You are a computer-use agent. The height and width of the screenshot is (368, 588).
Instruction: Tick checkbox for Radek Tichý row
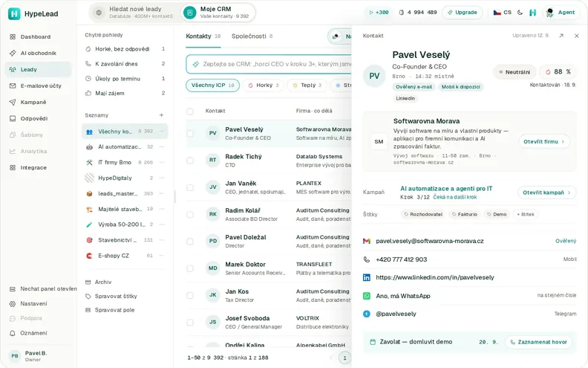pyautogui.click(x=190, y=161)
